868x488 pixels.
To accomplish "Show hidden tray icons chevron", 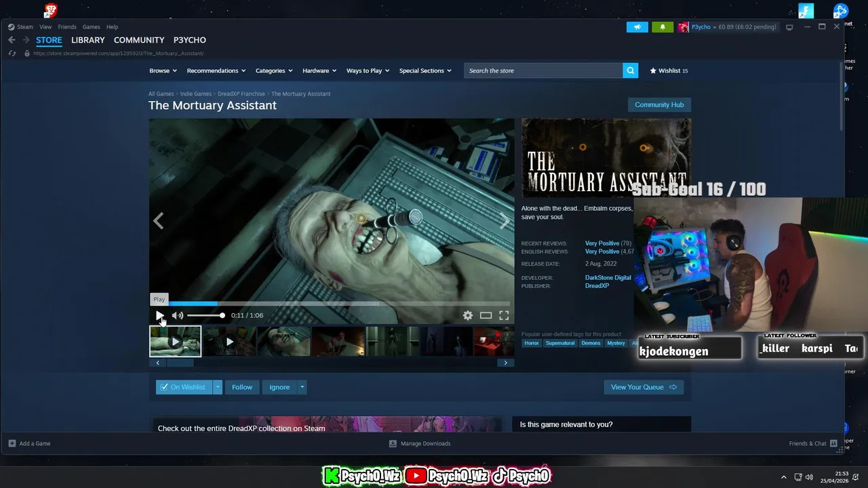I will 784,477.
